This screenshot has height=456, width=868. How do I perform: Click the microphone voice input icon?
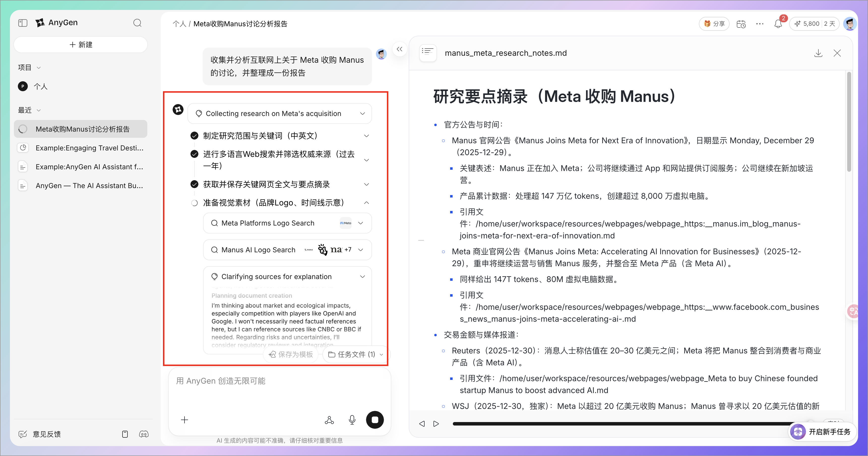pos(352,420)
